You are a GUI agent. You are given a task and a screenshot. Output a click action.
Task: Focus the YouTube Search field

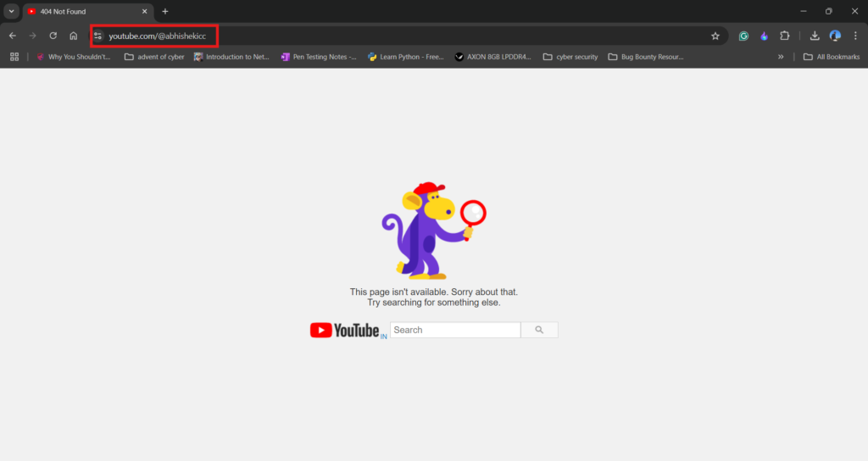click(x=455, y=330)
